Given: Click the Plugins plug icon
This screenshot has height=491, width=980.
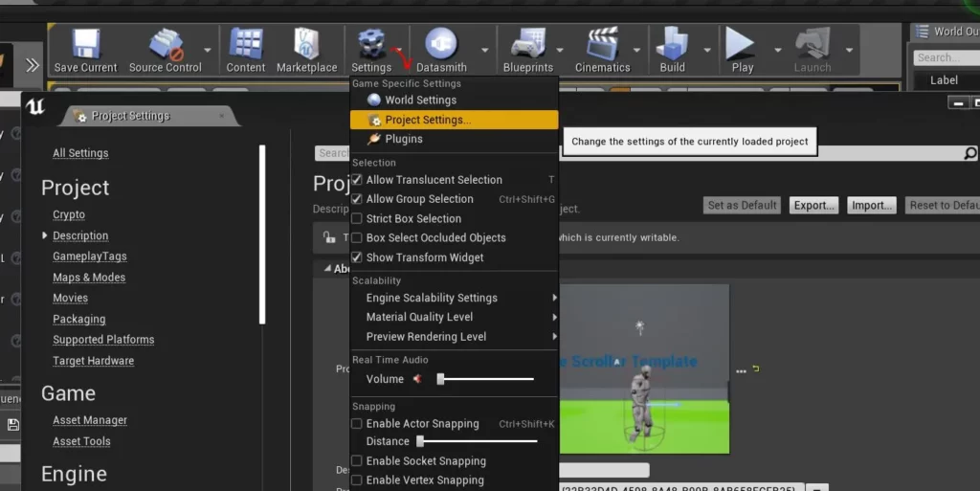Looking at the screenshot, I should [374, 139].
